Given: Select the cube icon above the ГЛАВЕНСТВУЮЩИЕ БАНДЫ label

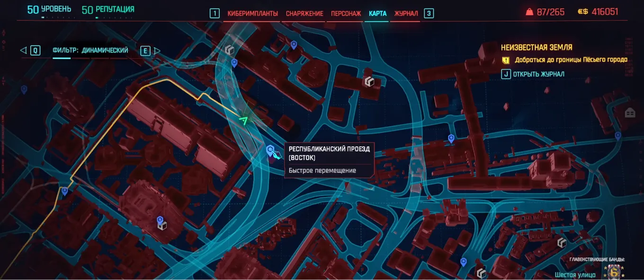Looking at the screenshot, I should 562,243.
